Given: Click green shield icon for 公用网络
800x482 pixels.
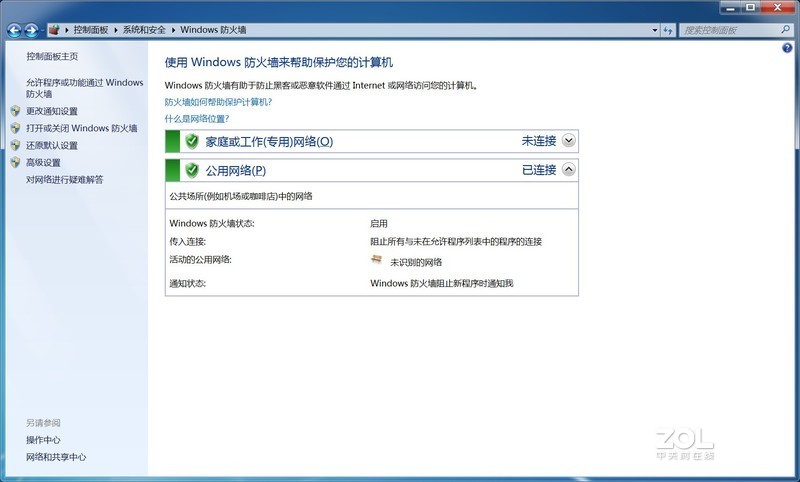Looking at the screenshot, I should point(192,170).
